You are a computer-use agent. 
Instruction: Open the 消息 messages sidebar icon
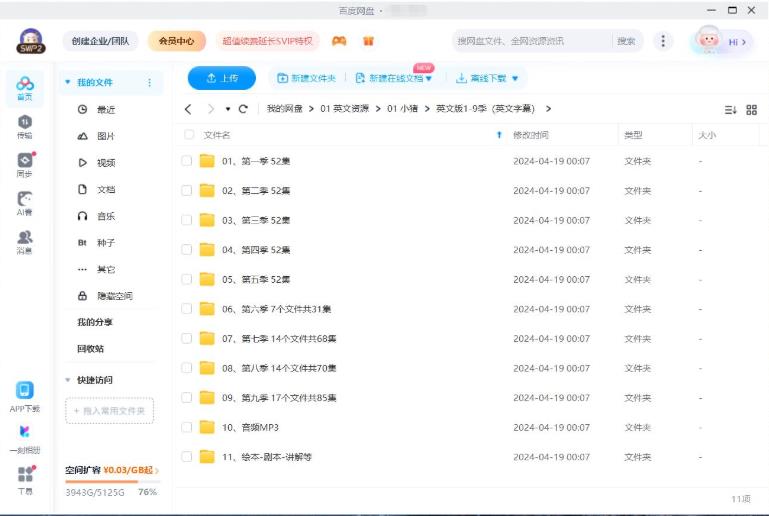click(x=25, y=242)
